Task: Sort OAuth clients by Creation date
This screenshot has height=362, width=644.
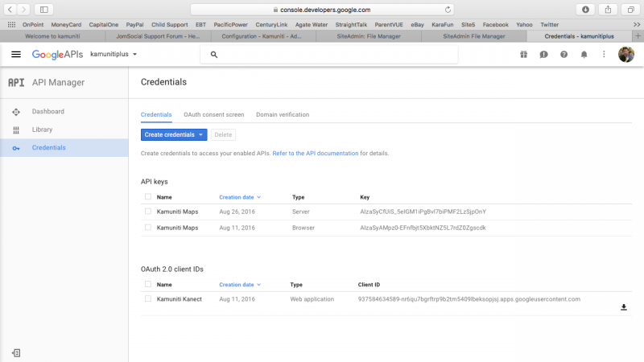Action: (x=240, y=285)
